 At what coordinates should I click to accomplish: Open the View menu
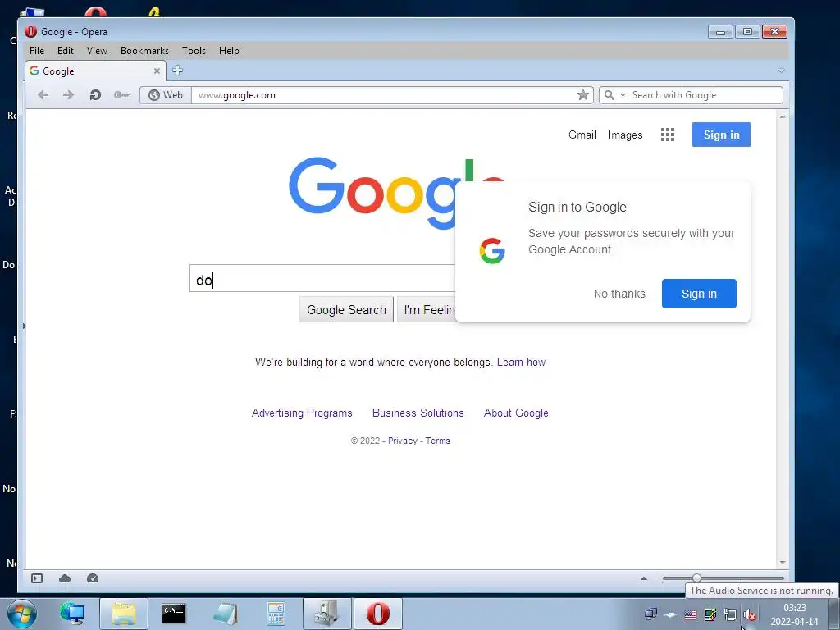97,50
